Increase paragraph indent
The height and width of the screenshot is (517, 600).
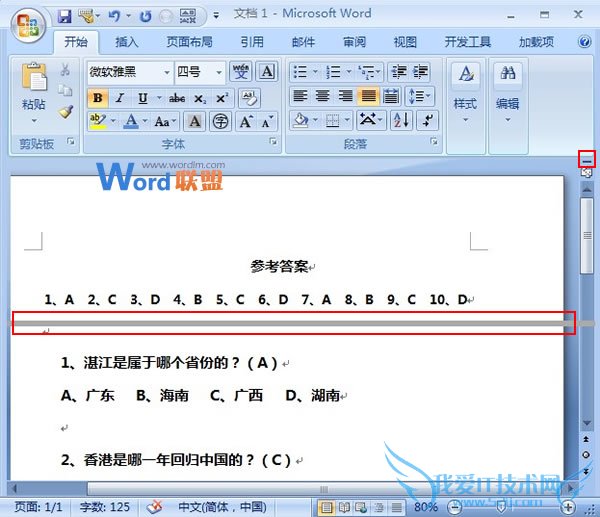pyautogui.click(x=420, y=72)
